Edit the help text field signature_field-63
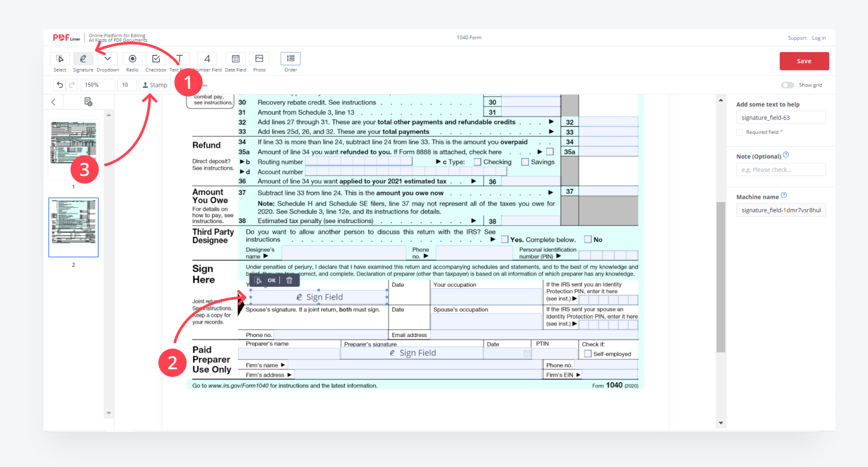 click(x=781, y=118)
